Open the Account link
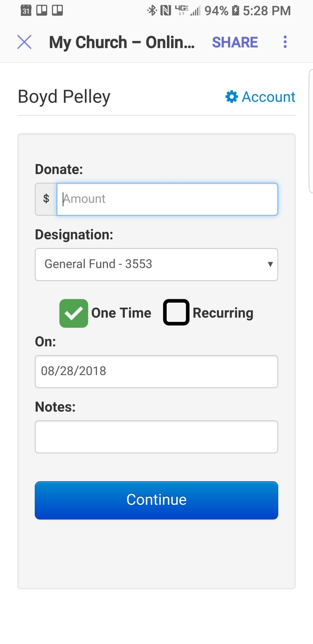The height and width of the screenshot is (644, 313). pos(268,97)
